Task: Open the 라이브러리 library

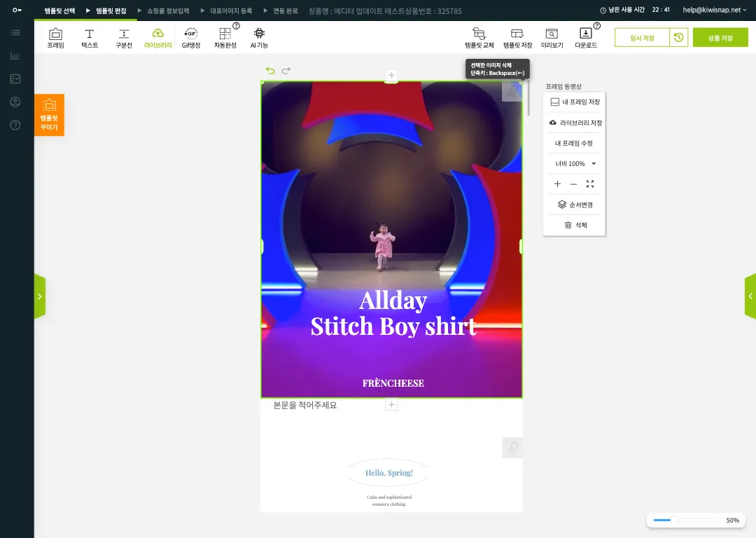Action: [157, 38]
